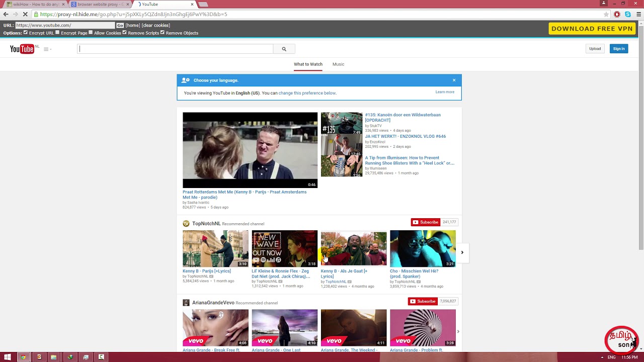Click the browser back arrow
This screenshot has height=362, width=644.
(x=6, y=15)
